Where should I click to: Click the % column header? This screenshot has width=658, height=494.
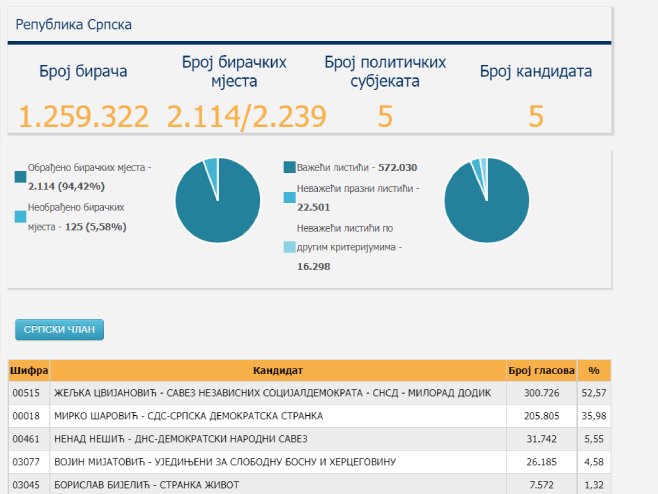(x=593, y=371)
